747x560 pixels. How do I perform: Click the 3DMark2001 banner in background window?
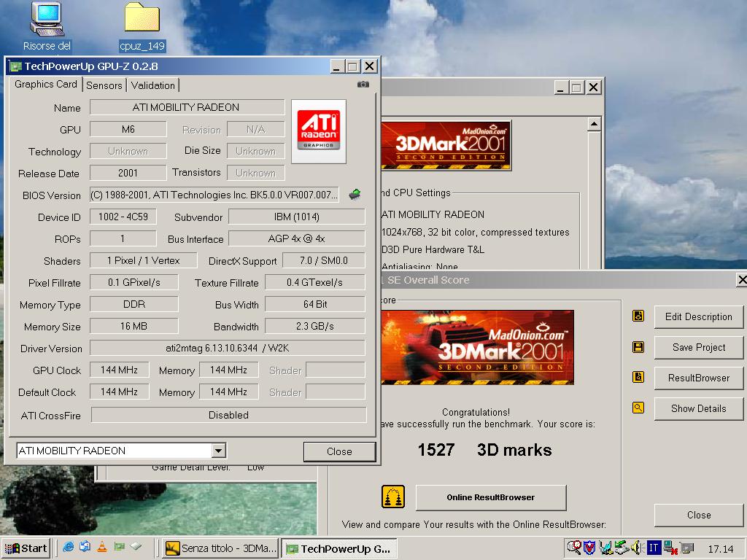coord(446,145)
